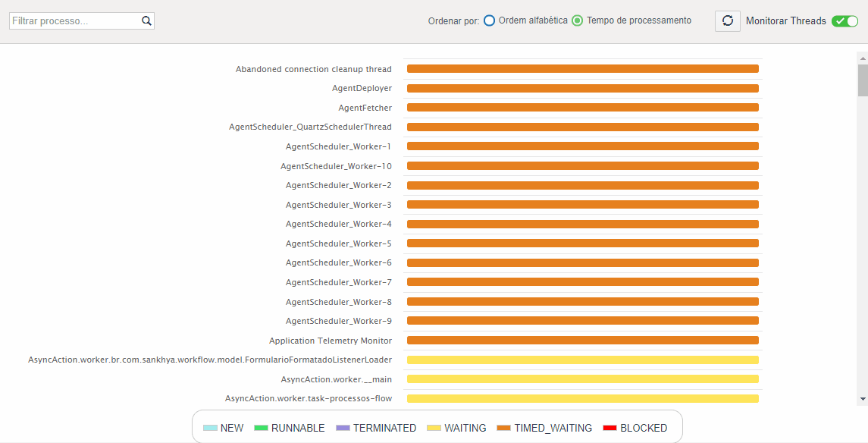This screenshot has height=443, width=868.
Task: Select AgentFetcher label
Action: point(365,108)
